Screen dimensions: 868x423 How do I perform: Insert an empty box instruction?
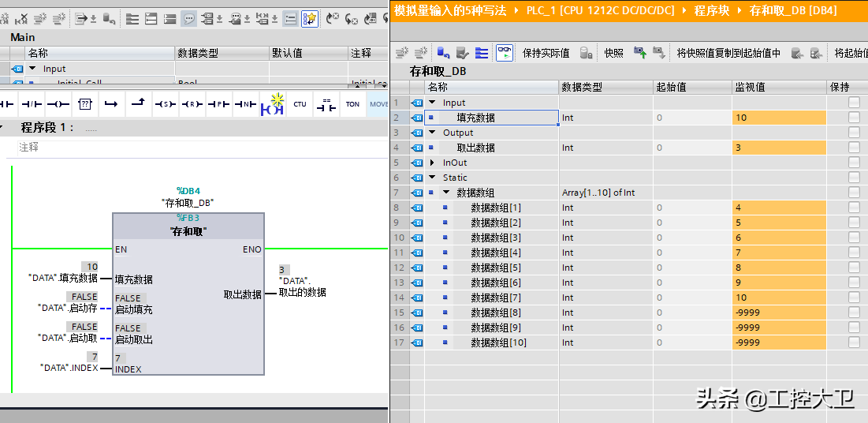[84, 103]
